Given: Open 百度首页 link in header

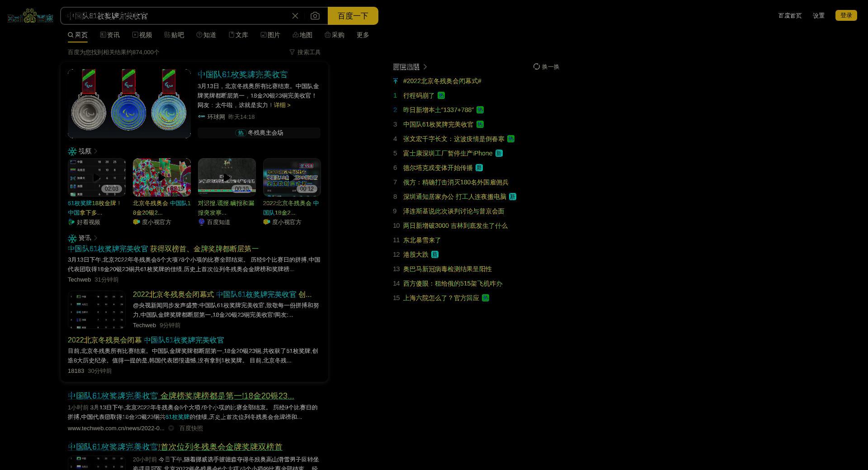Looking at the screenshot, I should point(790,15).
